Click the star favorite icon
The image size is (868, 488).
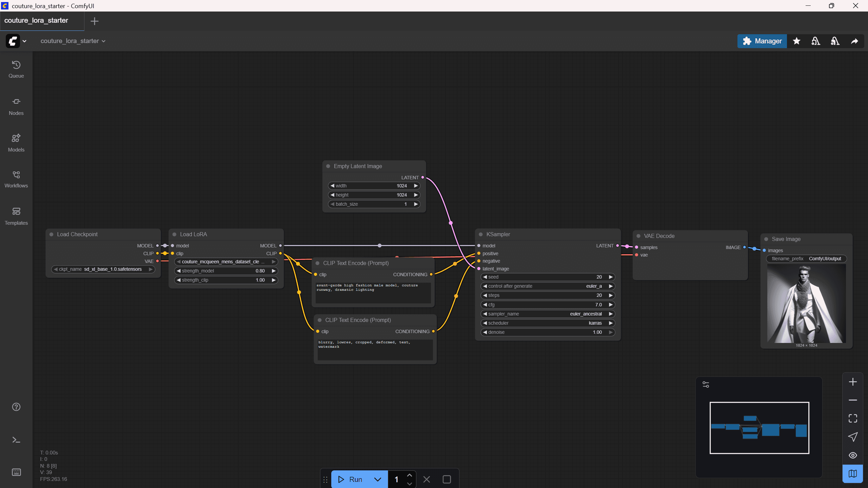coord(796,41)
